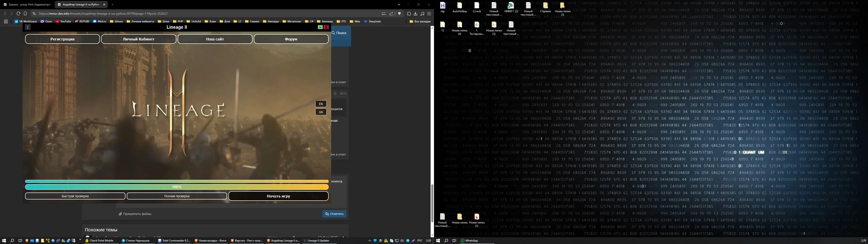The image size is (868, 244).
Task: Click the launcher's thin upper progress bar
Action: 177,181
